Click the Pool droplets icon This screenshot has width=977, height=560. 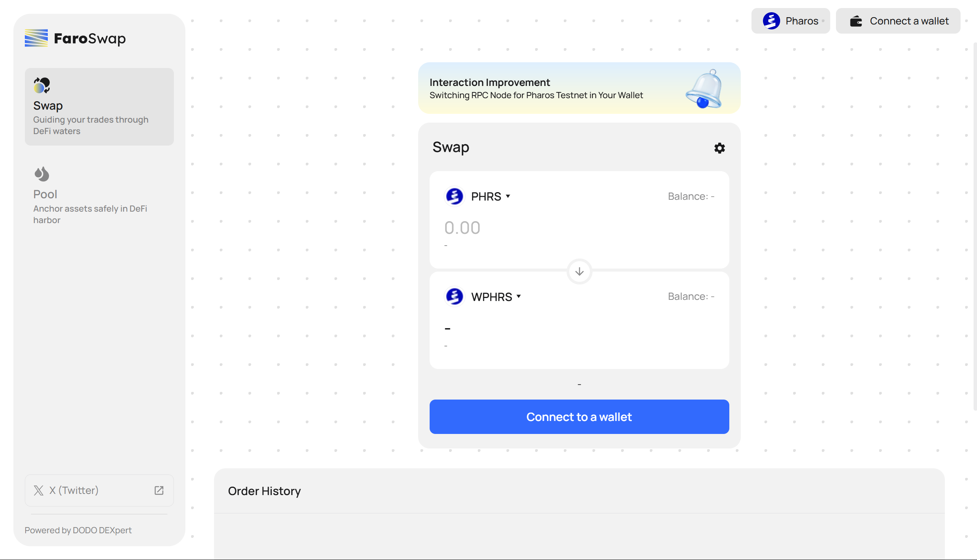[42, 174]
